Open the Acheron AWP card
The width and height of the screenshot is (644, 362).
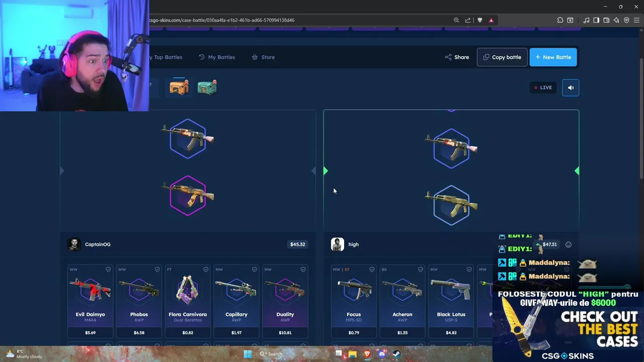coord(403,301)
